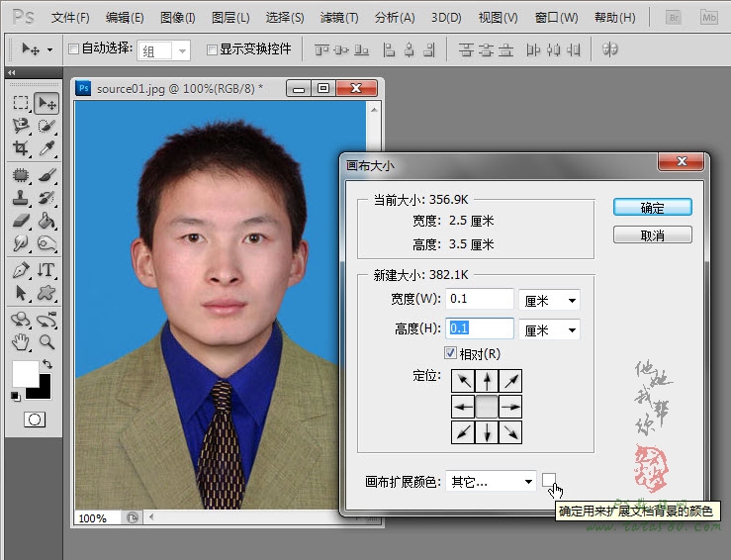The image size is (731, 560).
Task: Anchor canvas to bottom-right arrow
Action: (510, 432)
